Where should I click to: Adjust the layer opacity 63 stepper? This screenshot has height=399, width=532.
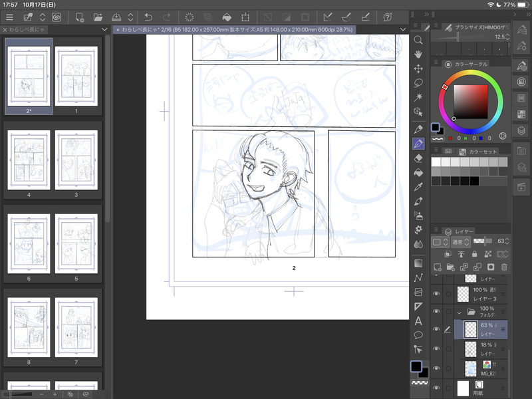507,241
